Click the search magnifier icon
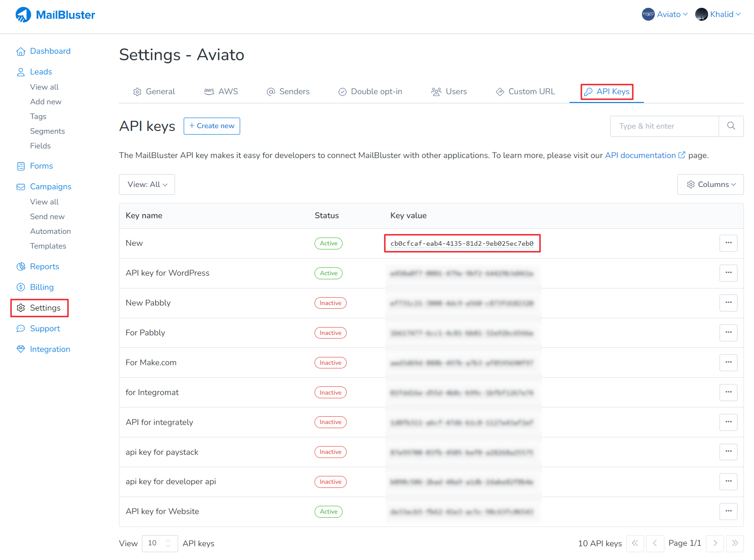The height and width of the screenshot is (560, 754). (x=731, y=126)
